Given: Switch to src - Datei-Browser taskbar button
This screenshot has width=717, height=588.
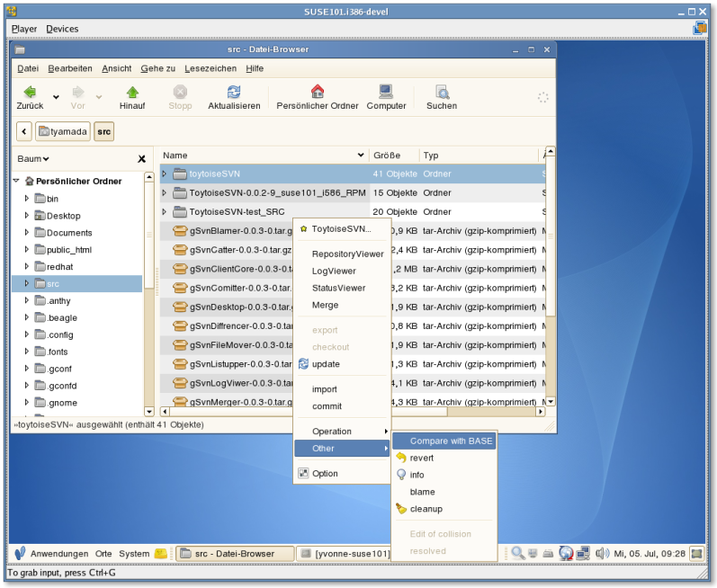Looking at the screenshot, I should tap(235, 554).
